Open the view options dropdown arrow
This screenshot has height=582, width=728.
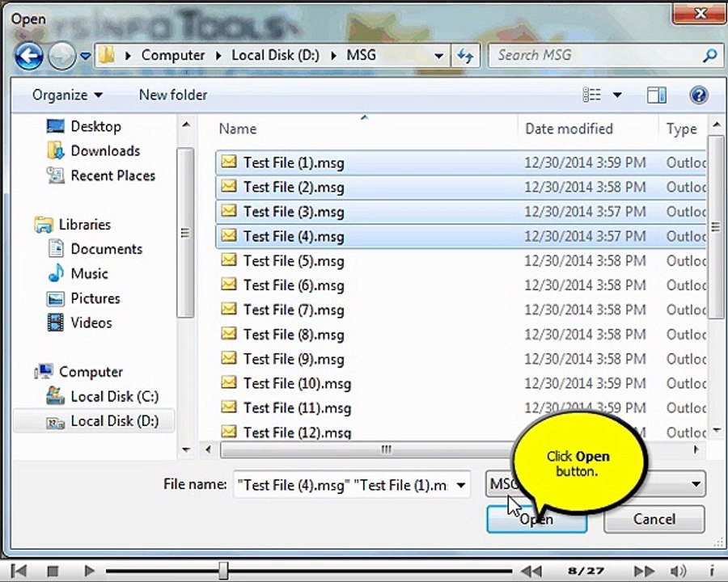(617, 95)
